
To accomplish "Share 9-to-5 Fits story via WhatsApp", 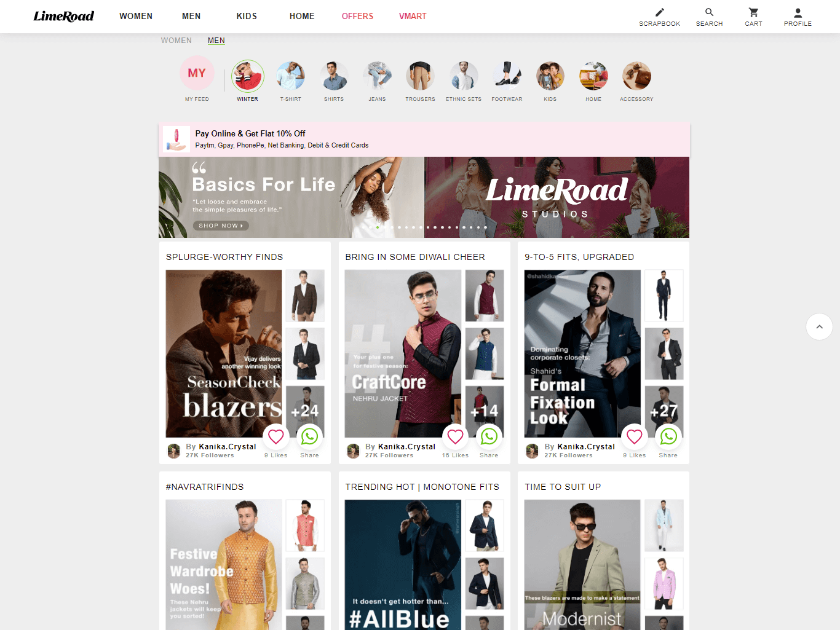I will (x=668, y=436).
